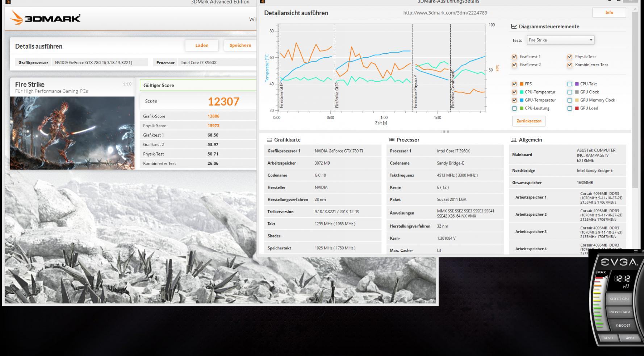
Task: Uncheck the Grafiktest 1 checkbox
Action: point(514,57)
